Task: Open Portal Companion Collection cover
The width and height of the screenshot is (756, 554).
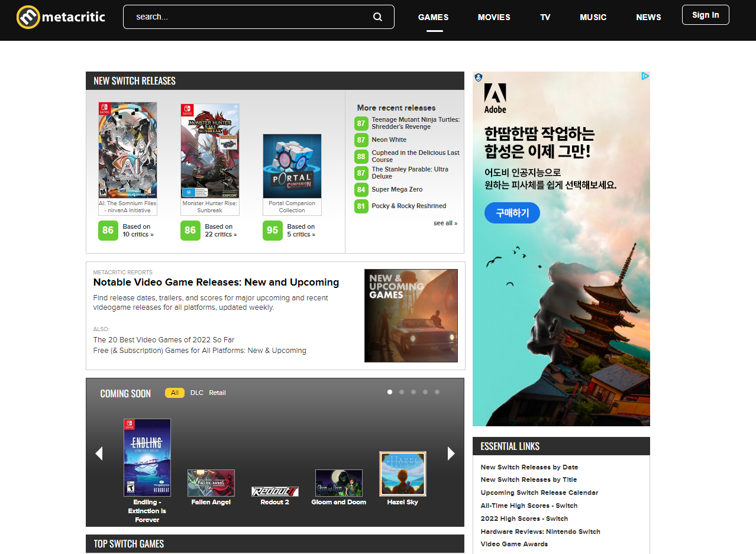Action: pos(292,166)
